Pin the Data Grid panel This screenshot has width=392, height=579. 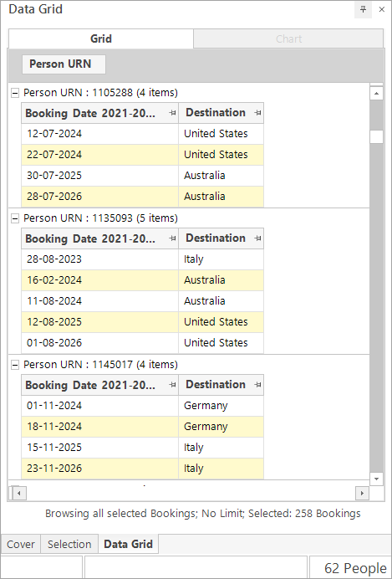363,9
